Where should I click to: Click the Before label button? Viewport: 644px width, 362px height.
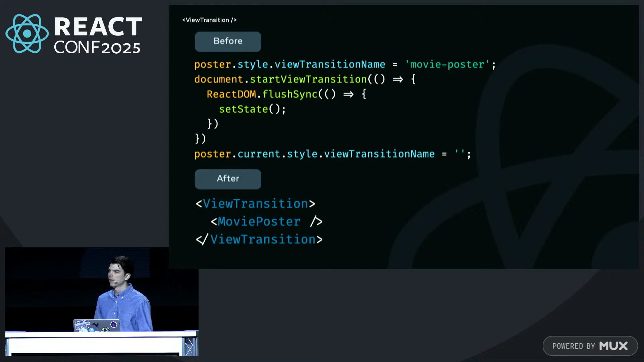pos(228,41)
